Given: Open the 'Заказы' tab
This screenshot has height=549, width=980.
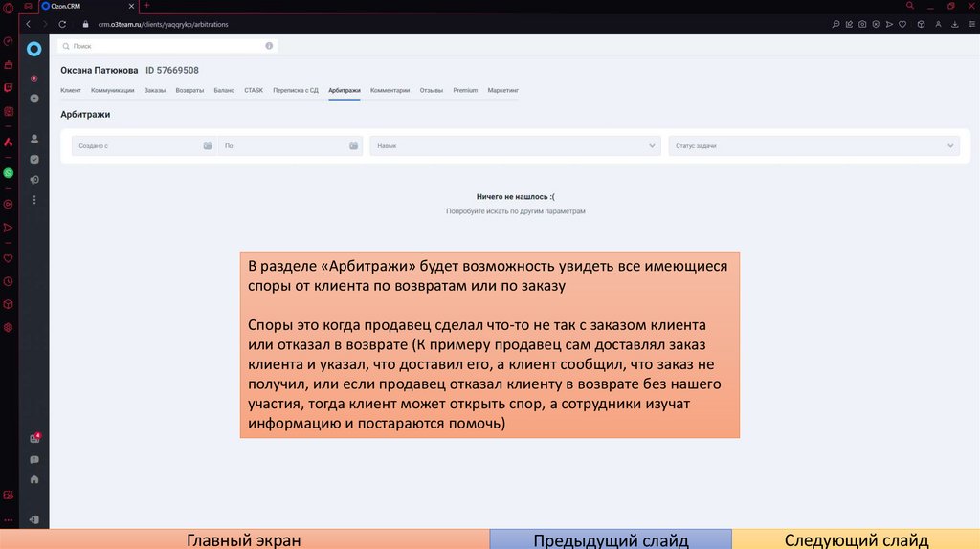Looking at the screenshot, I should [x=155, y=90].
